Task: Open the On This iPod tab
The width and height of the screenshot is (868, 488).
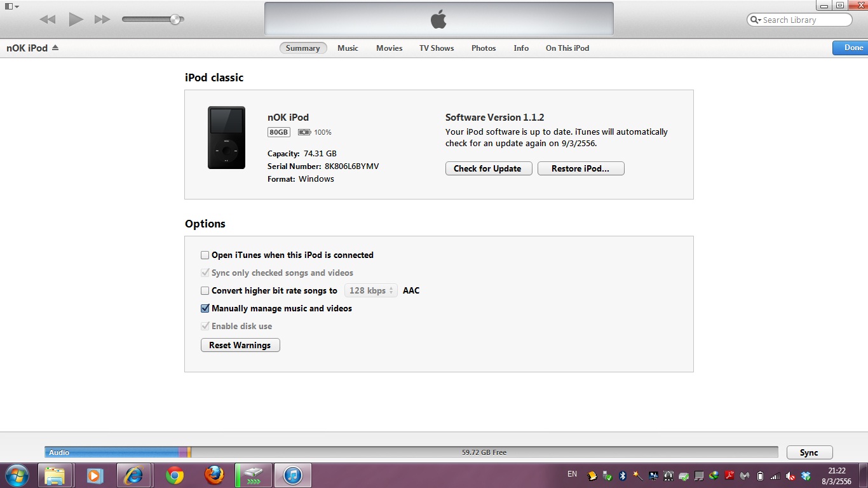Action: [567, 48]
